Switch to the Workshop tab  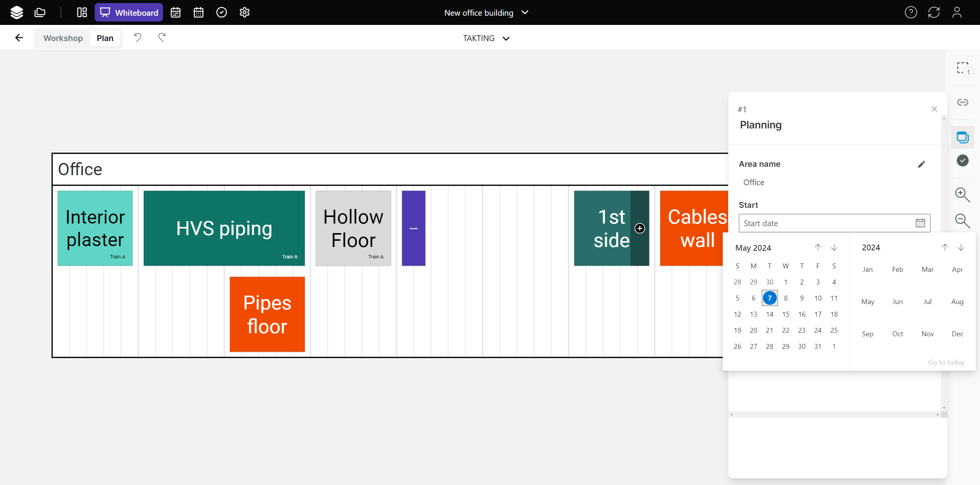click(63, 38)
